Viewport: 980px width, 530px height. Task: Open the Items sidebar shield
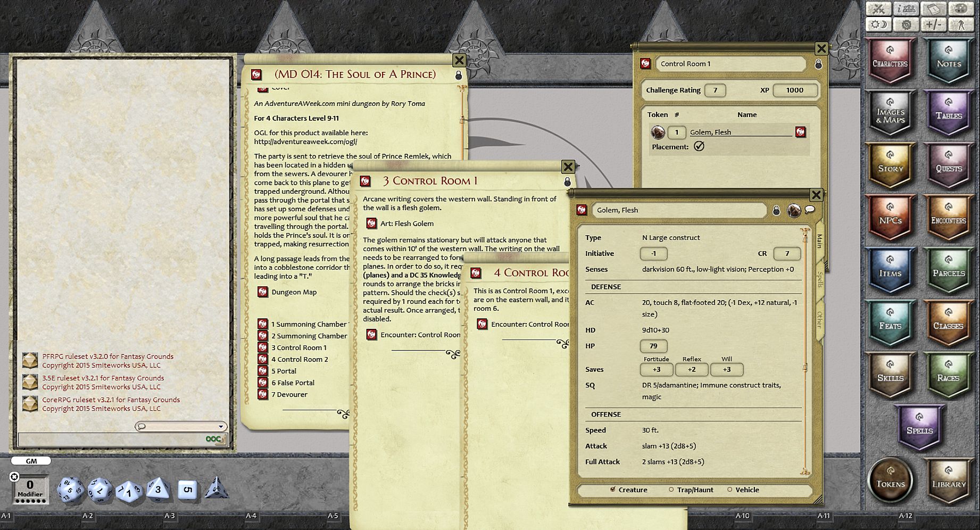coord(890,270)
